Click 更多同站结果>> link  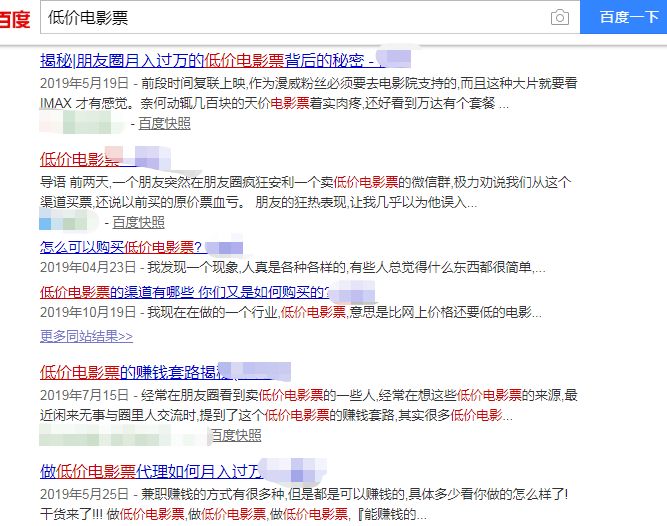(86, 336)
